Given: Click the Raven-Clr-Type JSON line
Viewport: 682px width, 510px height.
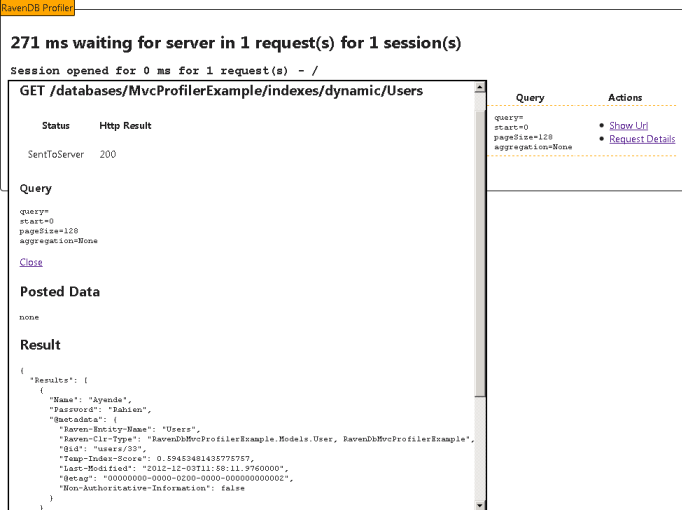Looking at the screenshot, I should (267, 439).
